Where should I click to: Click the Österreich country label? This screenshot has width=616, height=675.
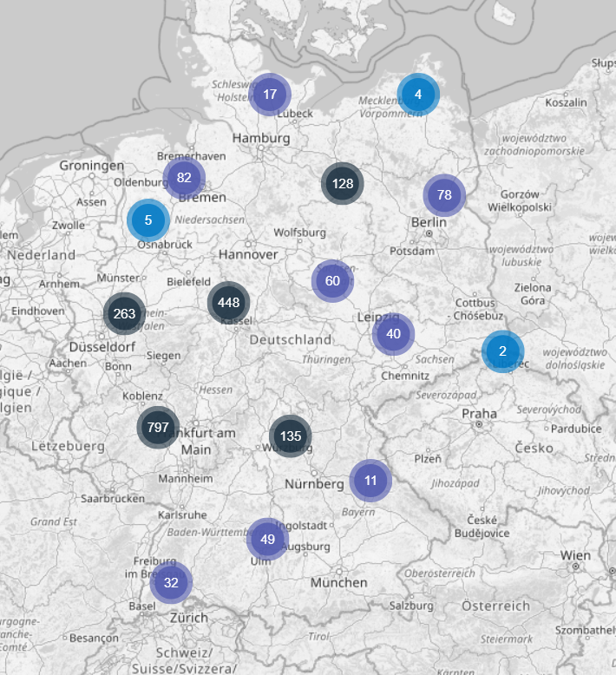pos(495,606)
